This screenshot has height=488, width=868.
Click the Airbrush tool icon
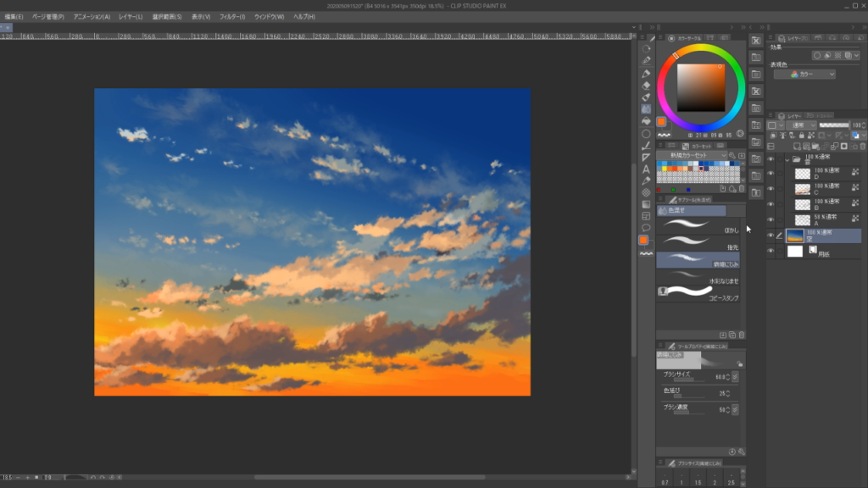pyautogui.click(x=646, y=97)
